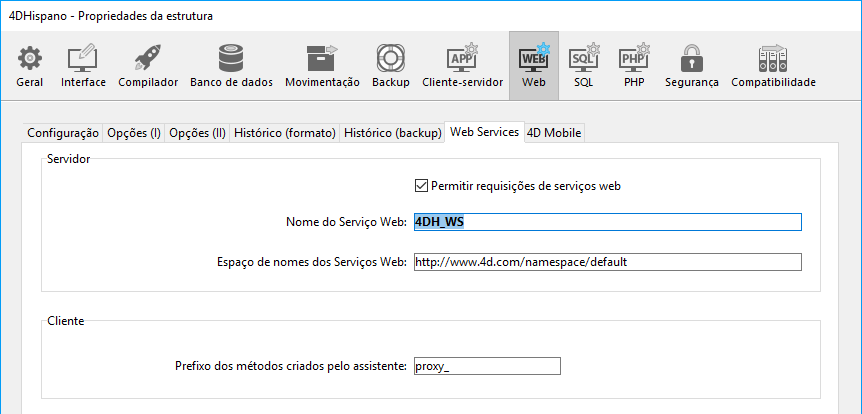Screen dimensions: 862x414
Task: Click the proxy_ prefix input field
Action: [486, 366]
